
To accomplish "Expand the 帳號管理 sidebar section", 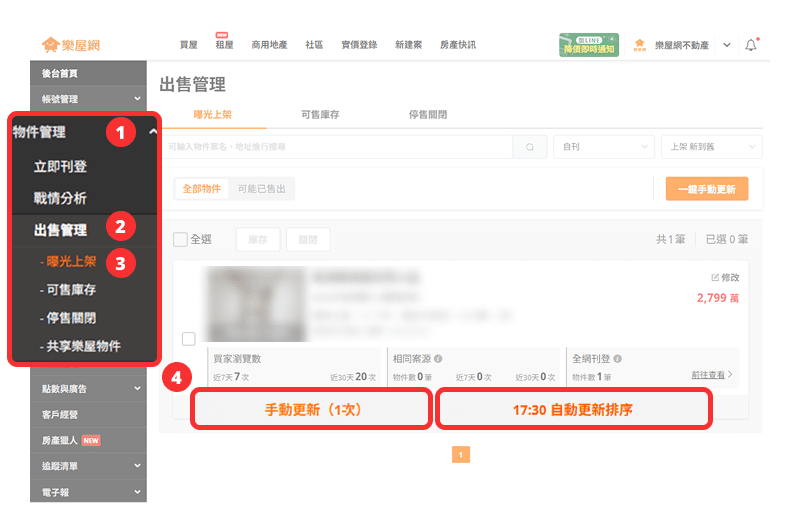I will pyautogui.click(x=88, y=99).
